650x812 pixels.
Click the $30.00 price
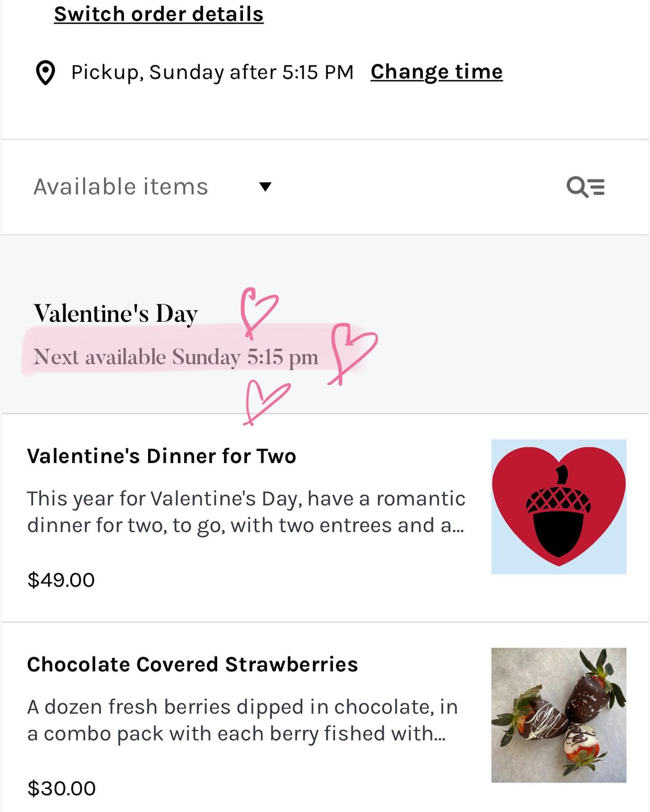pyautogui.click(x=61, y=789)
